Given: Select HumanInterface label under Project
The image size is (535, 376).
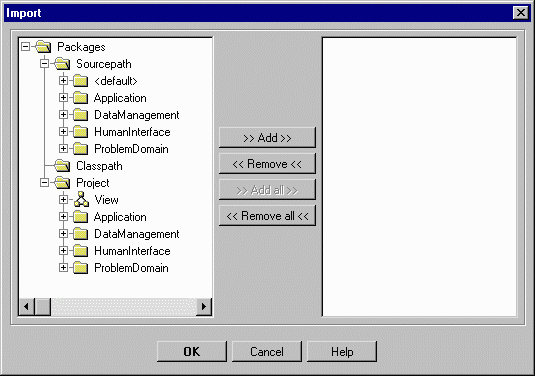Looking at the screenshot, I should [x=132, y=251].
